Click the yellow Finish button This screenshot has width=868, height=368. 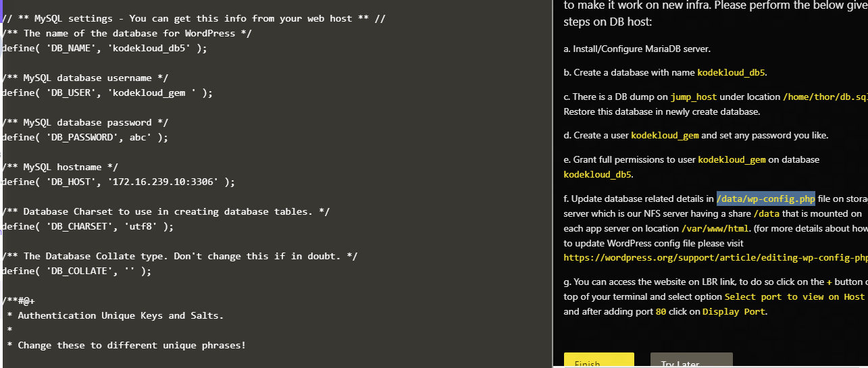pos(598,362)
